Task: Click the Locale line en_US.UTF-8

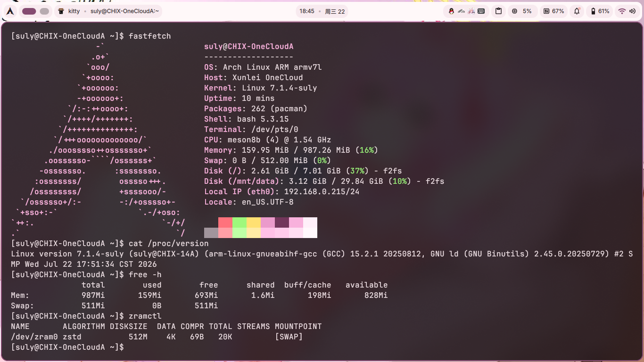Action: (249, 202)
